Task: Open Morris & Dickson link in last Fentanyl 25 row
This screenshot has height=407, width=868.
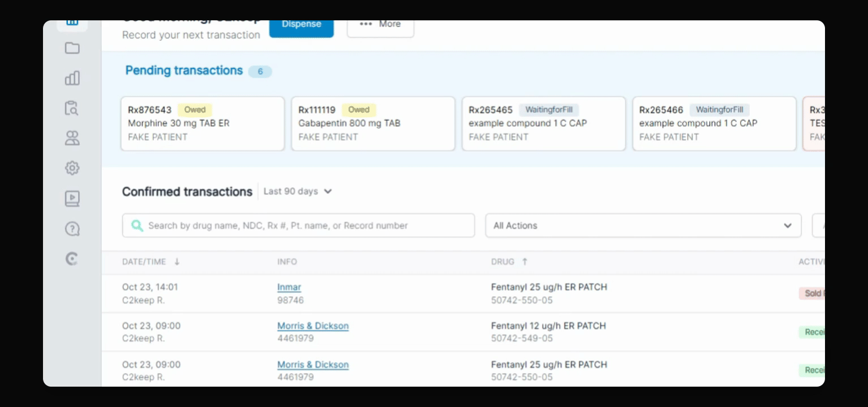Action: [313, 365]
